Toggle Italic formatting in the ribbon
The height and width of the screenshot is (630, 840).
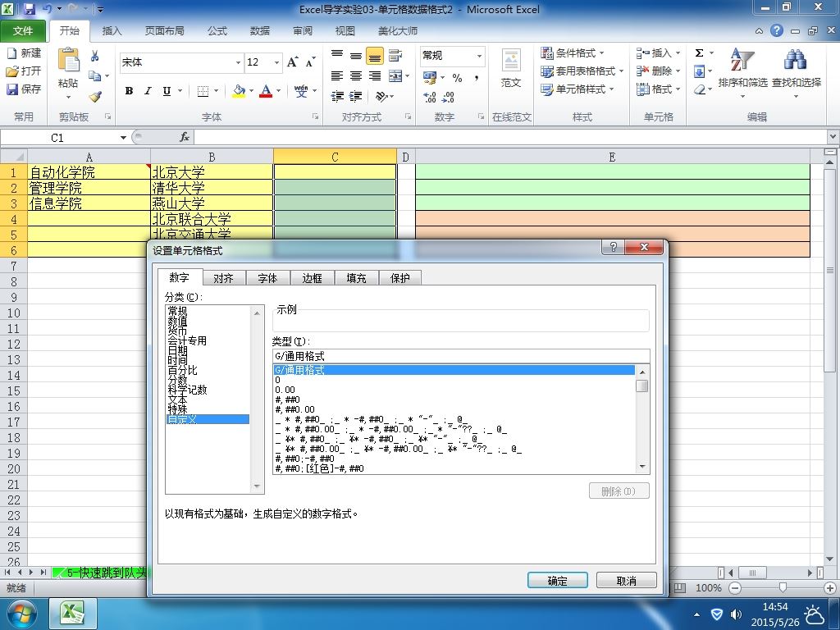(x=148, y=91)
